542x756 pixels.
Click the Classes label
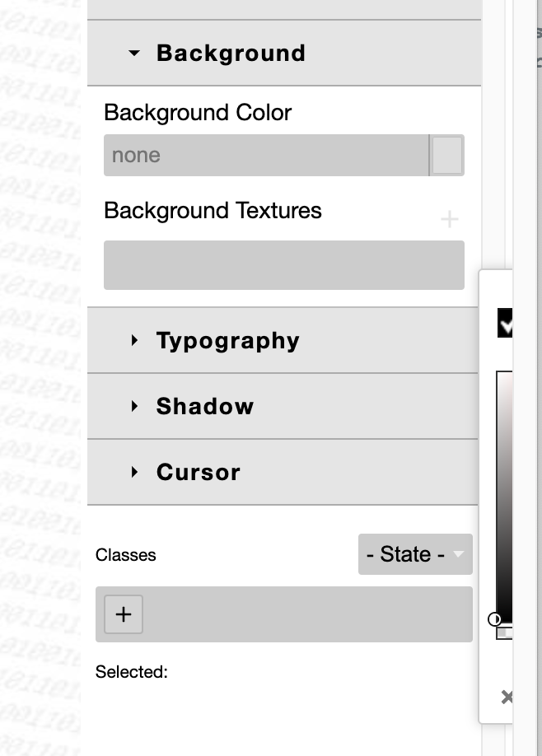click(125, 554)
